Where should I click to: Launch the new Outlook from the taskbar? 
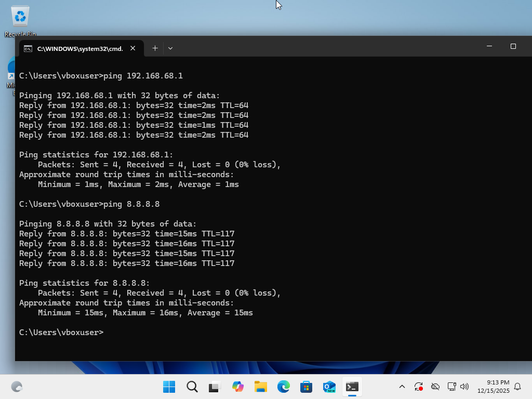[x=329, y=387]
